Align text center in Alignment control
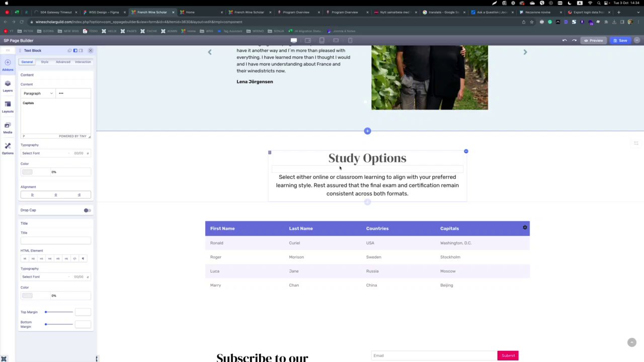Screen dimensions: 644x362 click(x=56, y=195)
